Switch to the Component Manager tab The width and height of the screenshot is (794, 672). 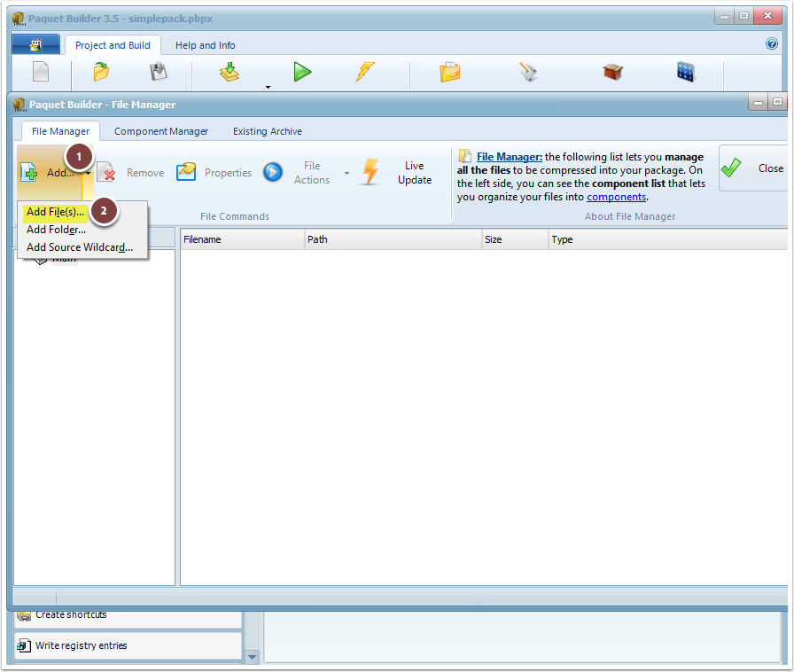(161, 131)
